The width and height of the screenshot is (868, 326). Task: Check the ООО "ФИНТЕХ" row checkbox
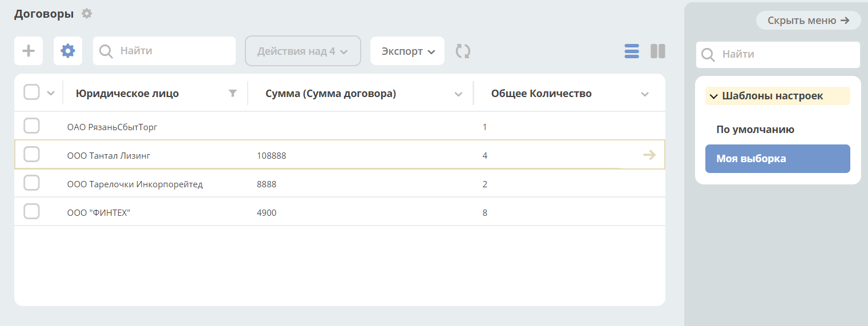click(x=31, y=211)
